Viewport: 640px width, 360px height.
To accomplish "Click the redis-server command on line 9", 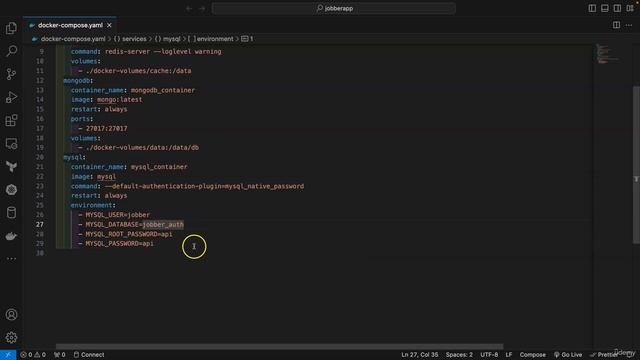I will [163, 51].
